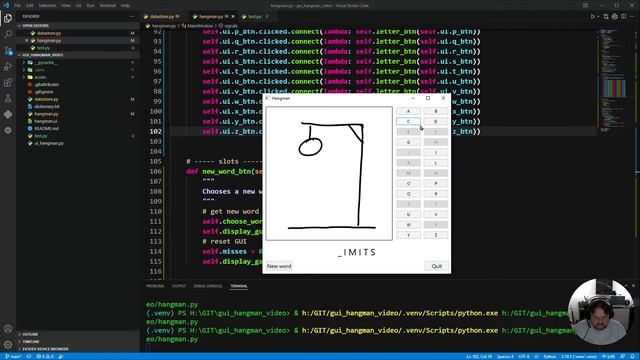Switch to the test.py editor tab
The image size is (640, 360).
coord(255,16)
